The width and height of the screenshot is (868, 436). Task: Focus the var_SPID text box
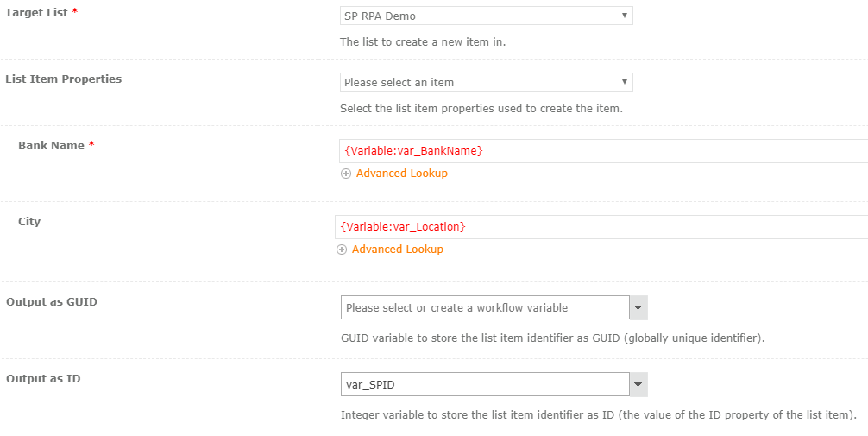tap(484, 384)
